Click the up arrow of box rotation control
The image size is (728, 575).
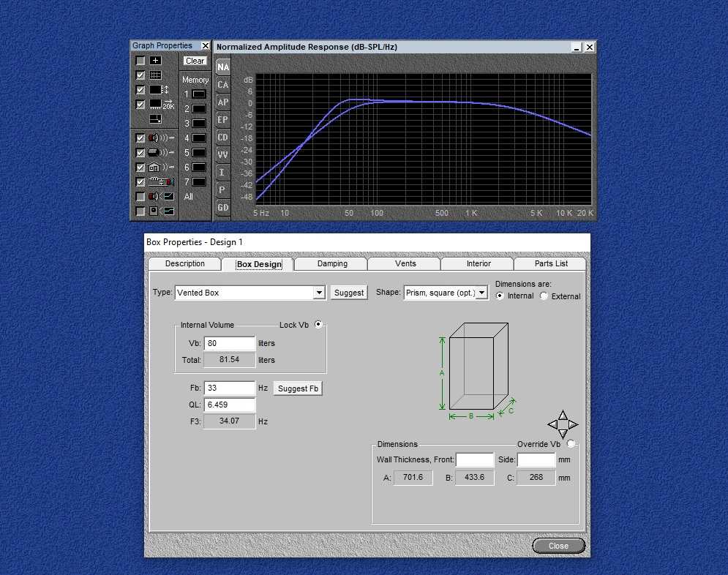563,415
